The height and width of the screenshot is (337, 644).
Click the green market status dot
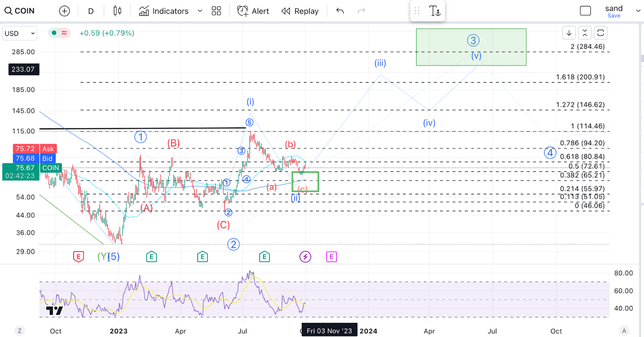(x=53, y=33)
